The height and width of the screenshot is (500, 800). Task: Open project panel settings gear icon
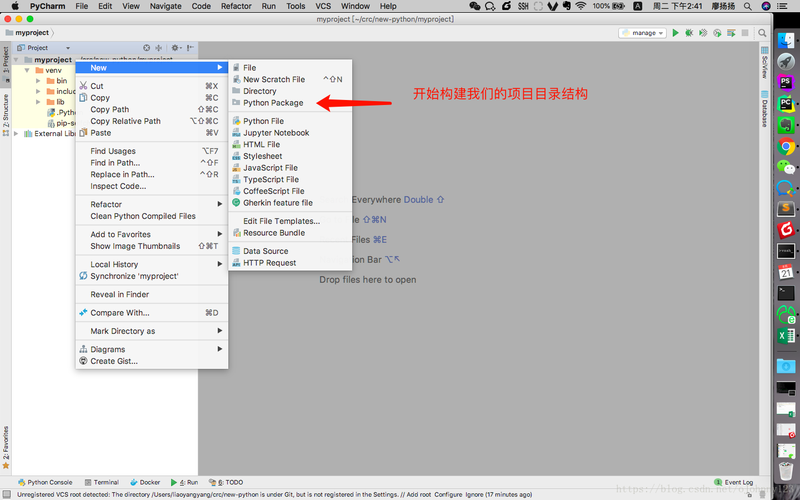pyautogui.click(x=175, y=47)
